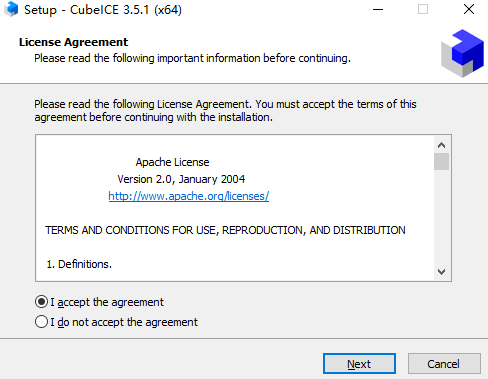This screenshot has height=379, width=488.
Task: Cancel the installation
Action: (x=444, y=364)
